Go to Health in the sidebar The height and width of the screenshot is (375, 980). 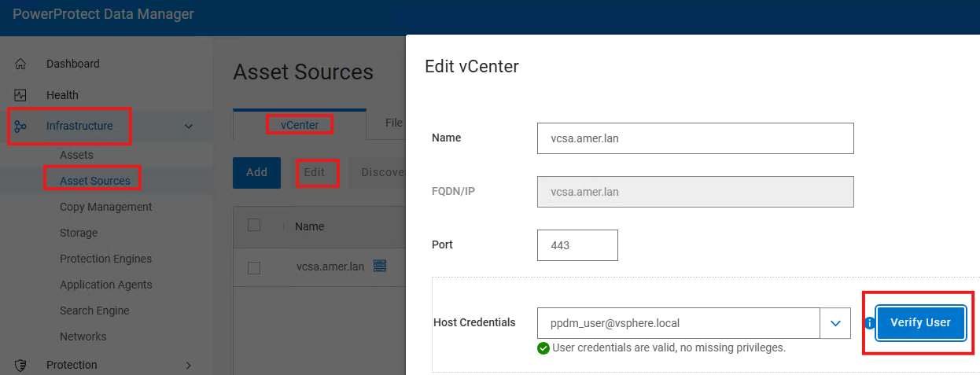pyautogui.click(x=62, y=95)
